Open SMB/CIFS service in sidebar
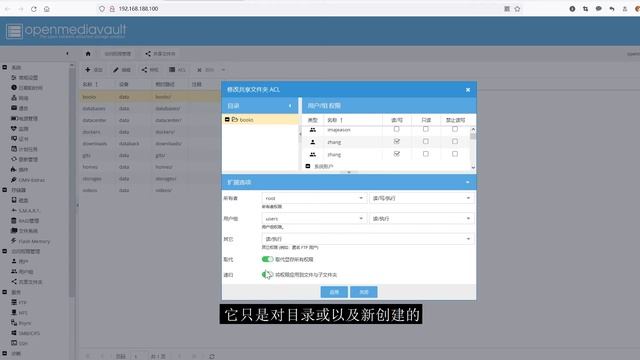 (25, 333)
